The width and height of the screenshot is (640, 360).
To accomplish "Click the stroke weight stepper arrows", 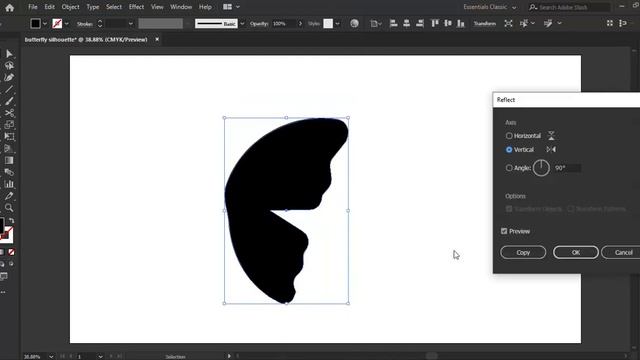I will [x=100, y=24].
